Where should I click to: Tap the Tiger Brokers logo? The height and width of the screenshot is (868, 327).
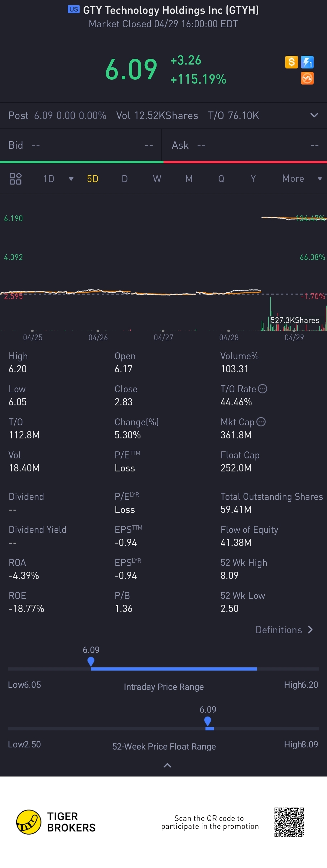[56, 822]
